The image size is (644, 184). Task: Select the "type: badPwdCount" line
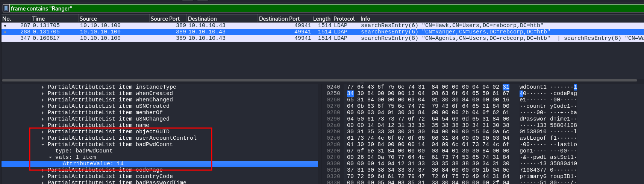(x=84, y=151)
